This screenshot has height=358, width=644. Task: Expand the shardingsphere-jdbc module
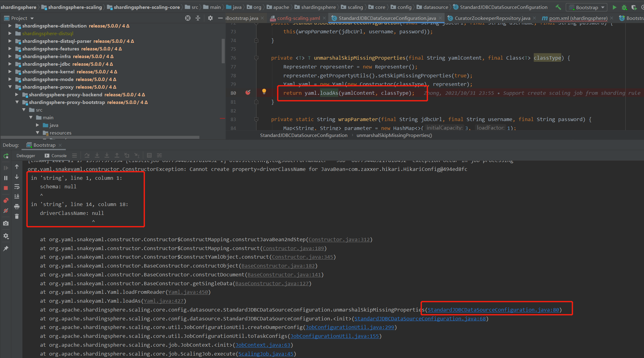tap(10, 64)
